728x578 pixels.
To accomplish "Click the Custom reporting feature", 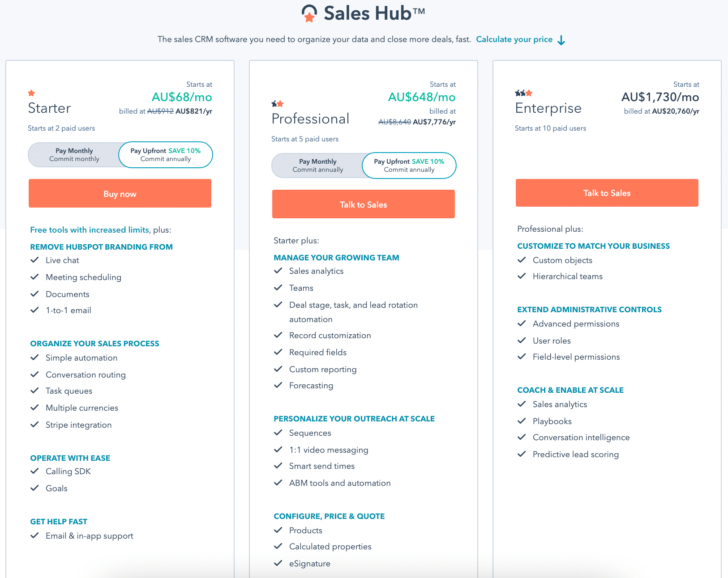I will pos(323,370).
